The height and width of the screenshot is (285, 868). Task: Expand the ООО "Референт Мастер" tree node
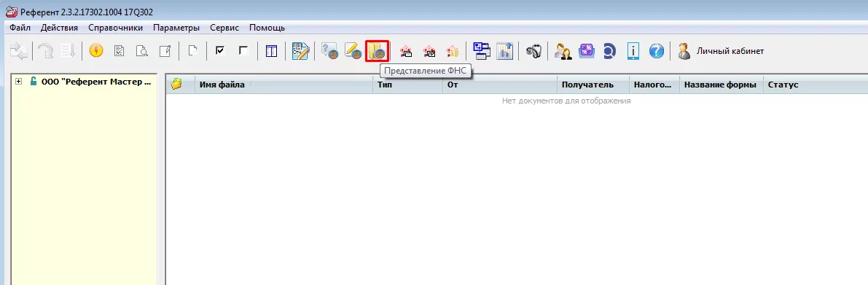18,82
